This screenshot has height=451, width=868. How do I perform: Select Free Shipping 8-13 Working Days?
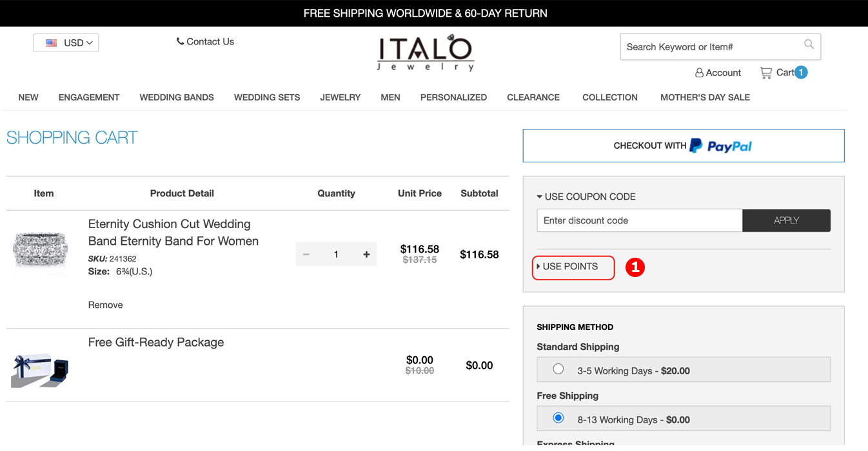(558, 418)
